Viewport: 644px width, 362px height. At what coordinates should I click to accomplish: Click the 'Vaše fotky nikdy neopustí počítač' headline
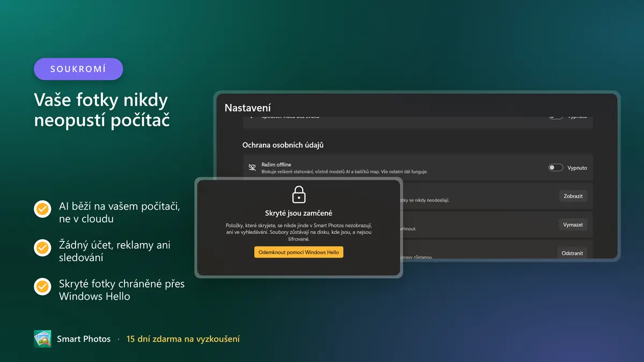102,110
